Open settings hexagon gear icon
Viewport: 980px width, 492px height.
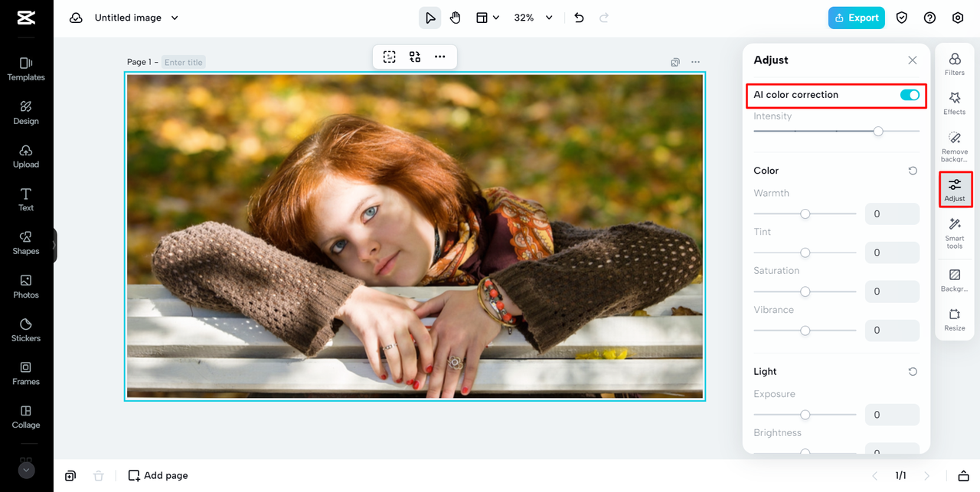tap(958, 18)
